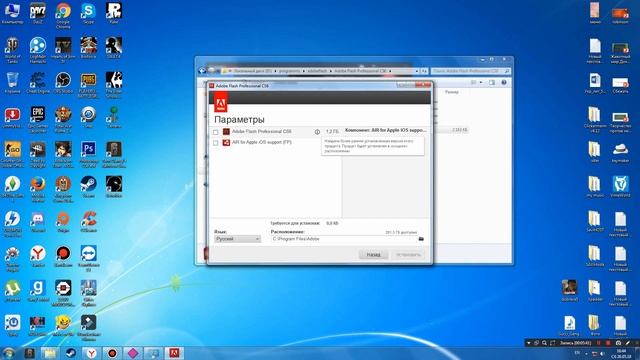Open the Garry's Mod desktop shortcut
Viewport: 640px width, 360px height.
click(38, 291)
